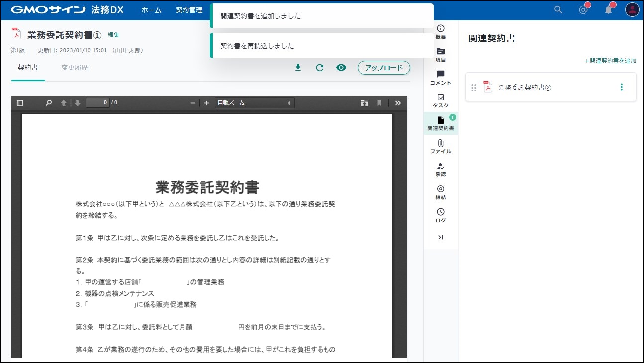This screenshot has height=363, width=644.
Task: Expand the PDF viewer tools chevron menu
Action: (x=397, y=103)
